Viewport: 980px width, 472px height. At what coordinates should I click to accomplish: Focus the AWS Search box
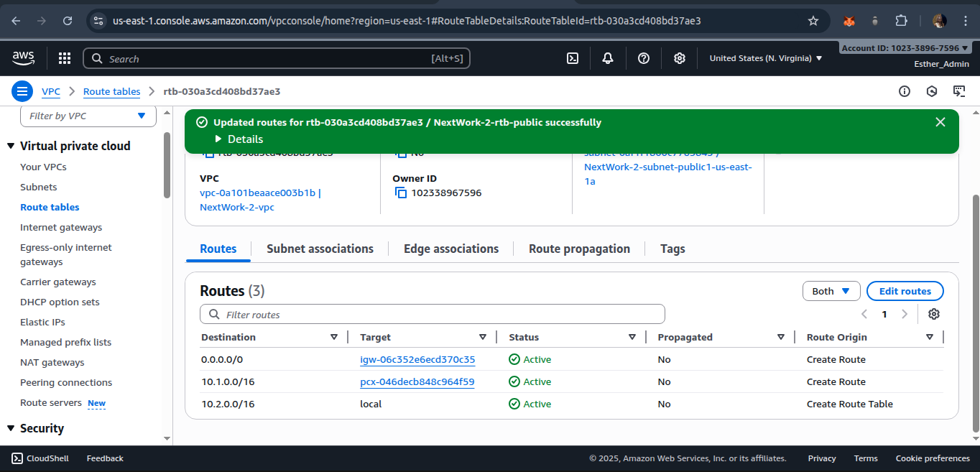pyautogui.click(x=277, y=58)
